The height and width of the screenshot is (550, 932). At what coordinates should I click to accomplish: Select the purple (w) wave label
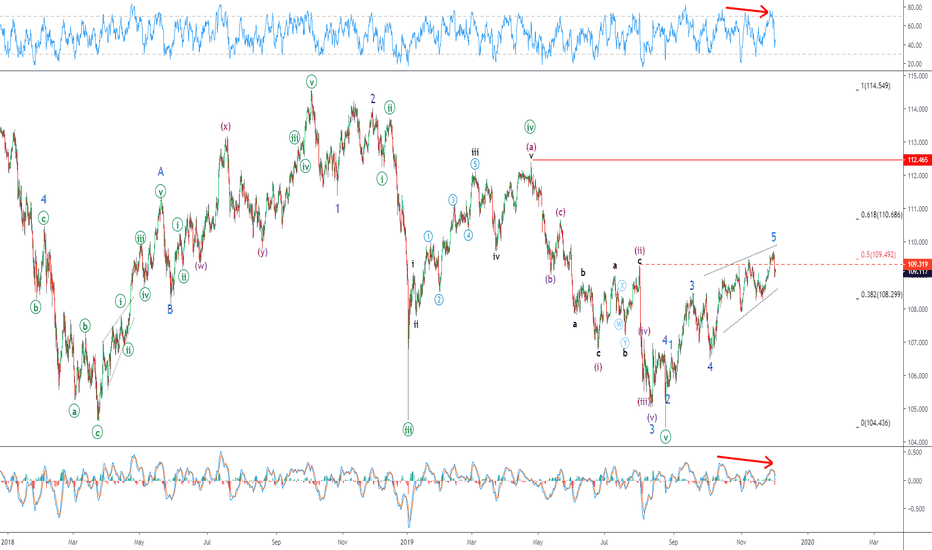[201, 266]
